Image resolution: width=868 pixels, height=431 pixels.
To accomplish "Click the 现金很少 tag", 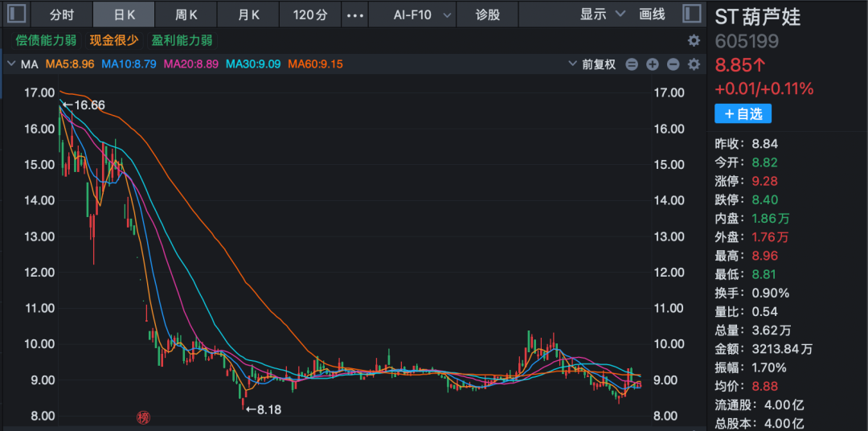I will point(113,40).
